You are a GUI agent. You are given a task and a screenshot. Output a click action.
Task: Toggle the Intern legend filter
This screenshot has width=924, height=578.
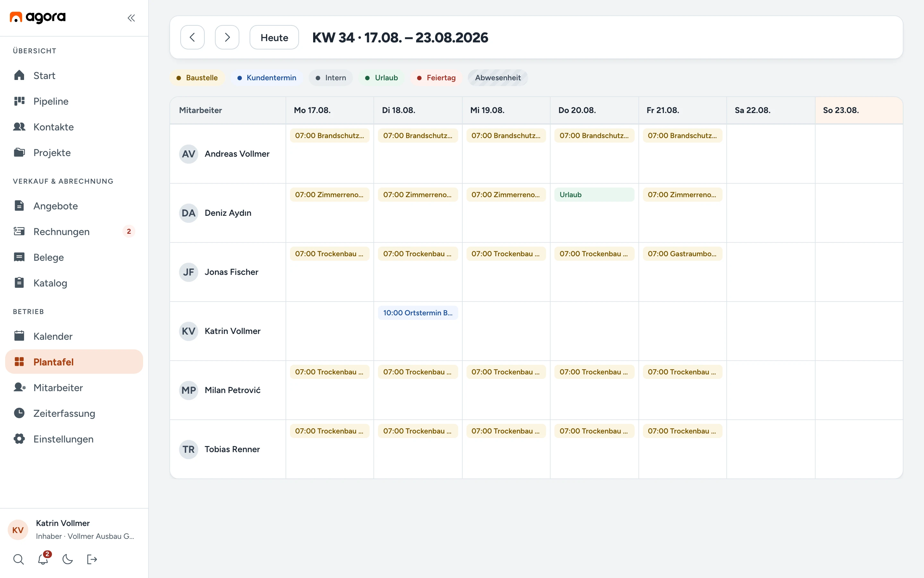click(x=331, y=78)
